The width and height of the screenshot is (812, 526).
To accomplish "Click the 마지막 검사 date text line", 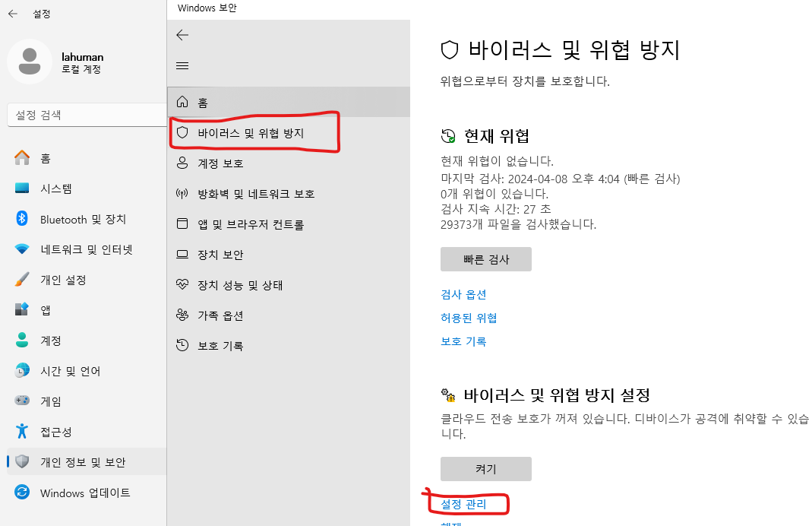I will click(x=561, y=179).
